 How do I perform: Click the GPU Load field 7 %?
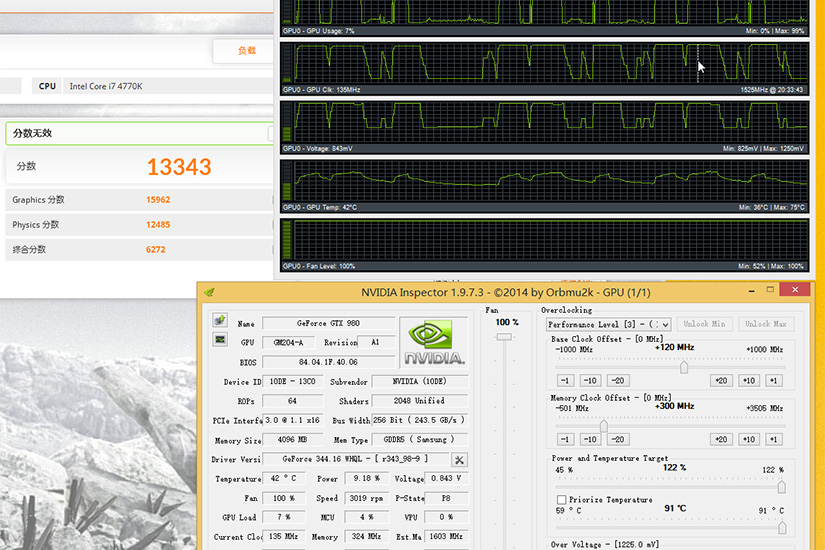(x=284, y=517)
